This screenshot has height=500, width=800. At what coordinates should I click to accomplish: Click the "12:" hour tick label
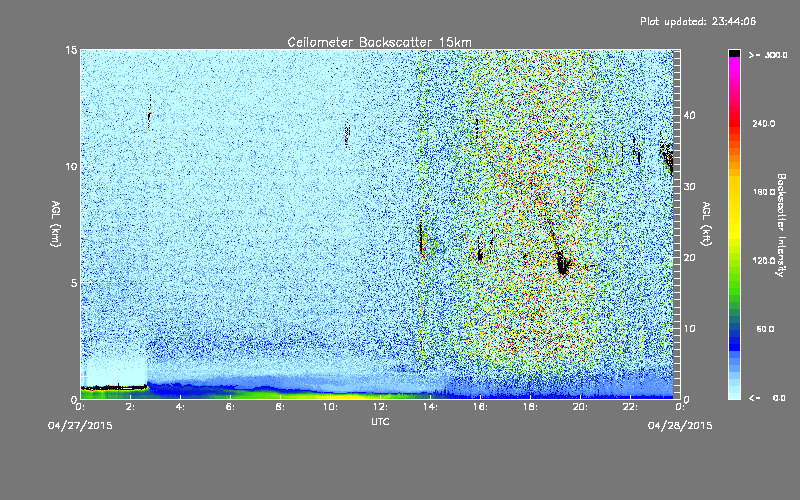380,407
